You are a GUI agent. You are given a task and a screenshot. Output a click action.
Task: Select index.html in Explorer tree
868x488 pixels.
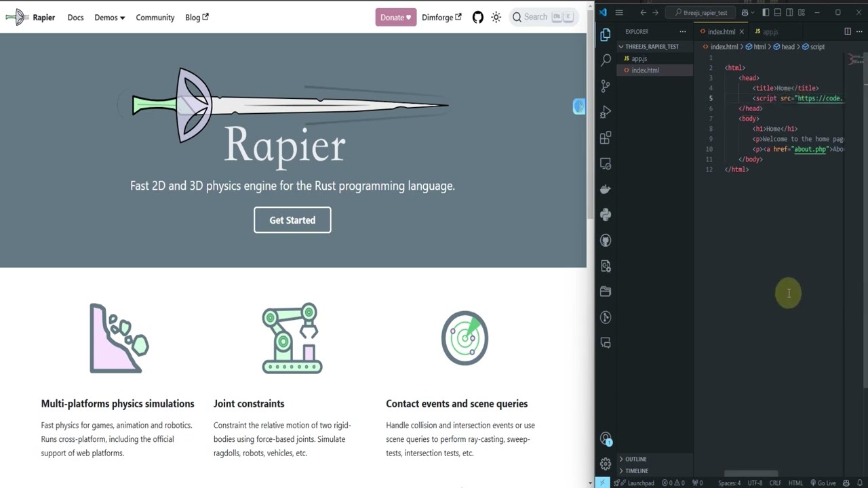pyautogui.click(x=654, y=70)
